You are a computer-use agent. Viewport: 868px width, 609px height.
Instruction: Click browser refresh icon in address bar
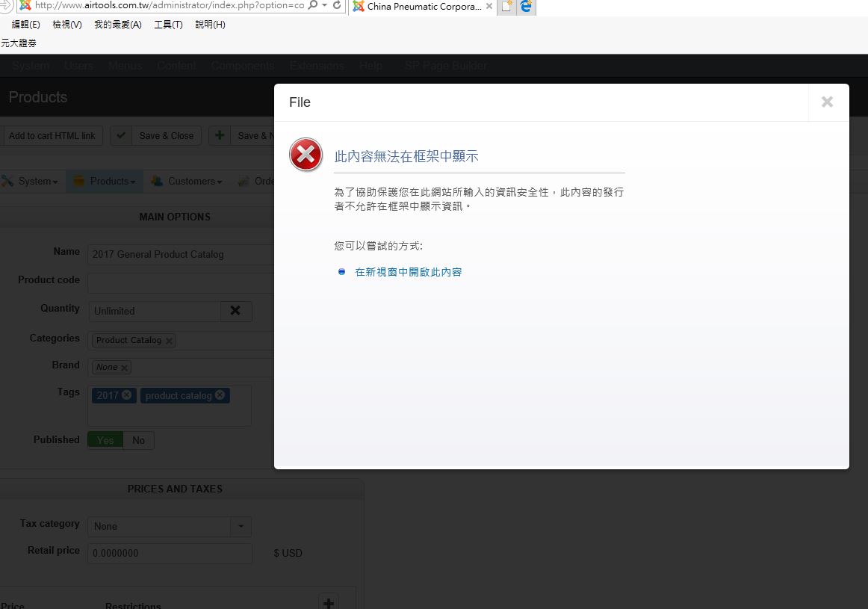337,5
